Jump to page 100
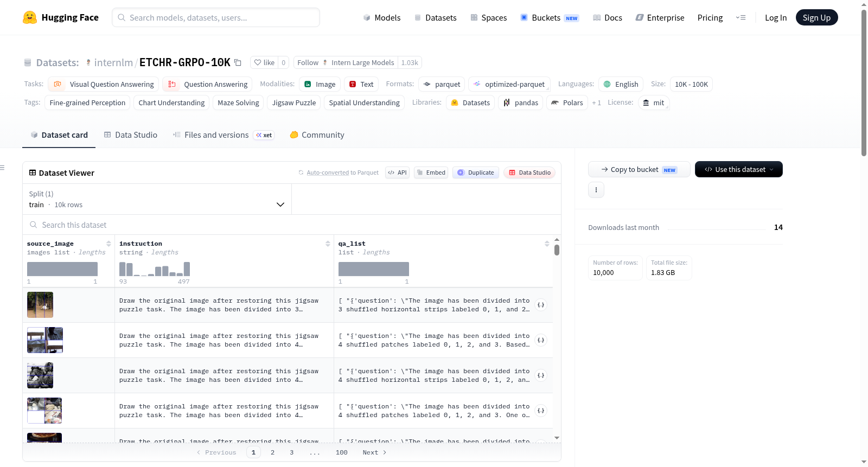 coord(342,452)
